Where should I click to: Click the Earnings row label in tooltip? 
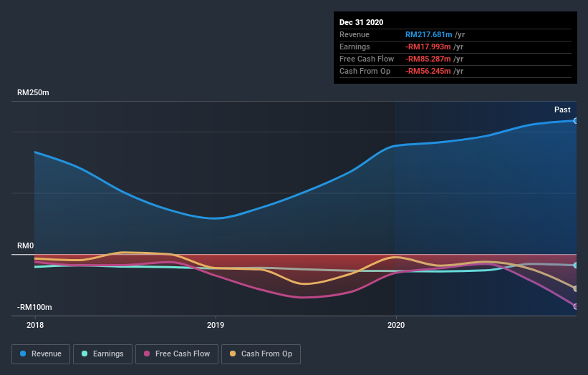[x=355, y=47]
